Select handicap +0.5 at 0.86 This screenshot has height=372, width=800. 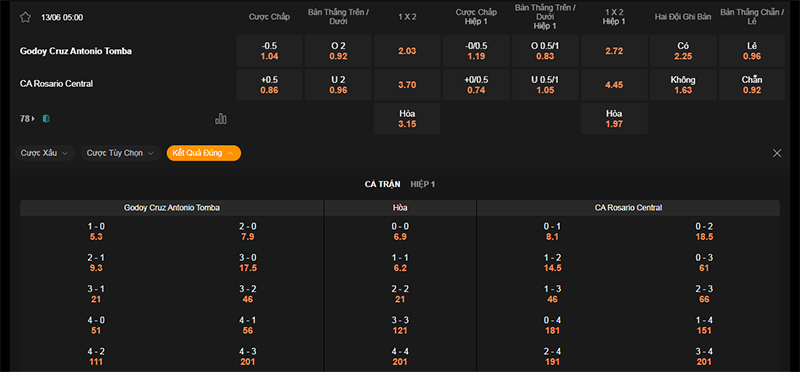[x=269, y=85]
